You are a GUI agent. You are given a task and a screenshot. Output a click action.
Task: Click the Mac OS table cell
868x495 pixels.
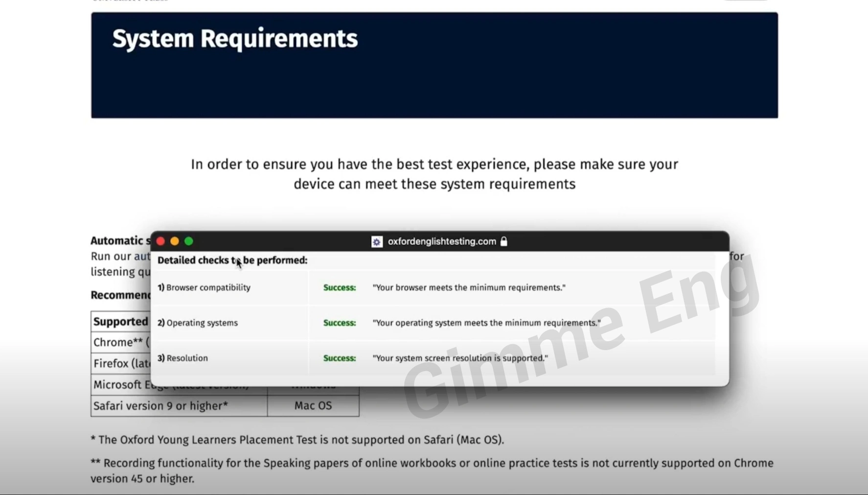click(x=313, y=406)
